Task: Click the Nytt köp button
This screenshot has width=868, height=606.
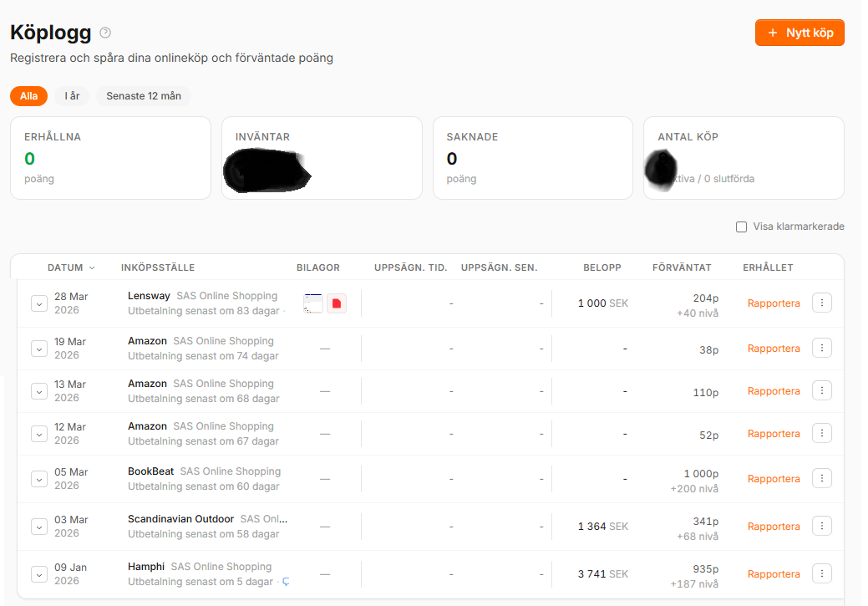Action: coord(799,33)
